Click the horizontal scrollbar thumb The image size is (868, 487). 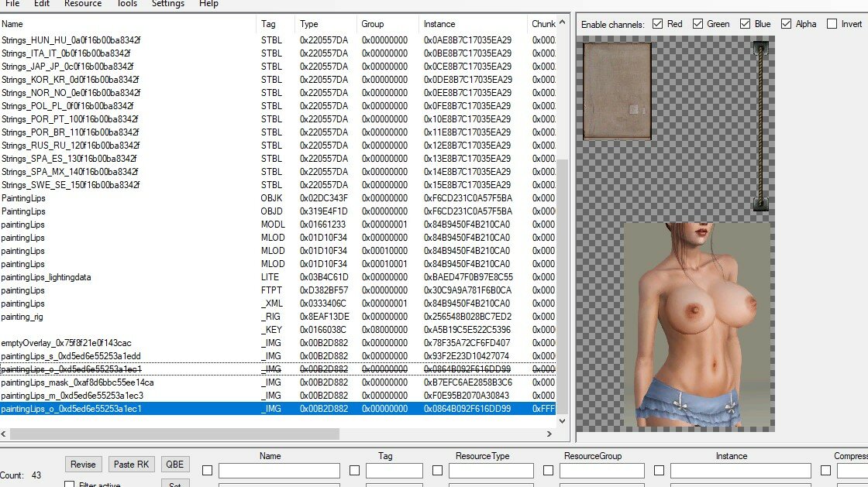point(174,434)
